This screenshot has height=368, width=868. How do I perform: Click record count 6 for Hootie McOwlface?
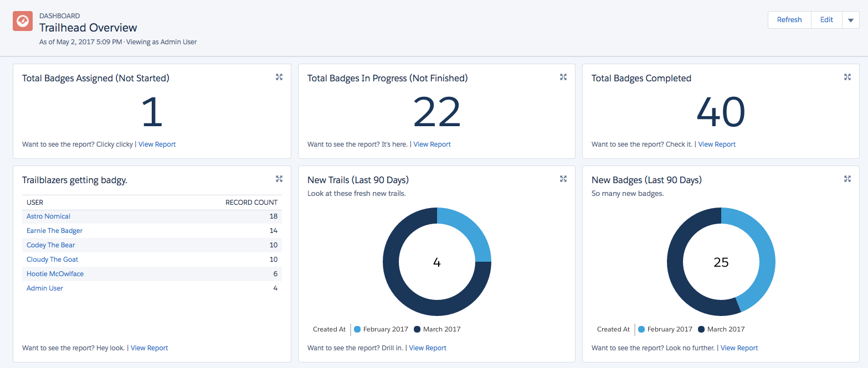coord(275,274)
